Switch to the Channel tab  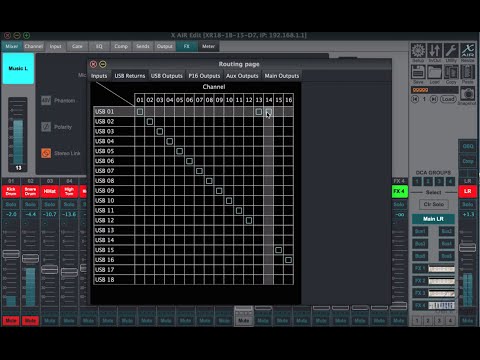tap(34, 46)
